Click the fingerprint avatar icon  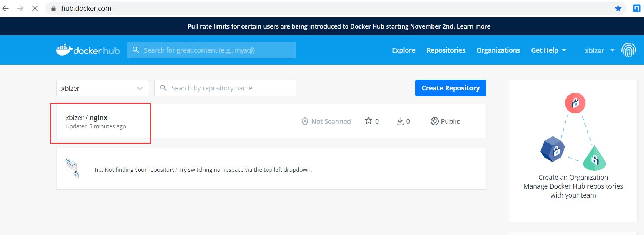(x=628, y=50)
